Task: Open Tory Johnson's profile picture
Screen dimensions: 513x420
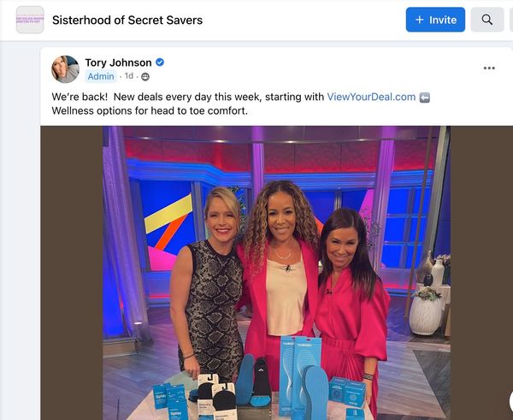Action: [65, 69]
